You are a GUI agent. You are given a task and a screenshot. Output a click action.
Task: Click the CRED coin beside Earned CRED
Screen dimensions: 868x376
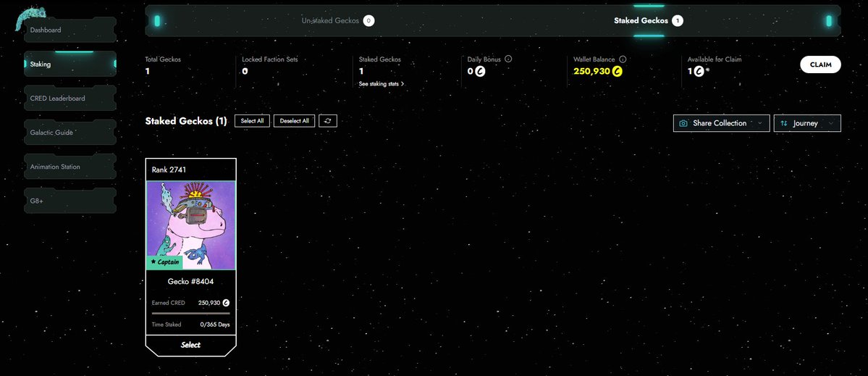point(226,303)
